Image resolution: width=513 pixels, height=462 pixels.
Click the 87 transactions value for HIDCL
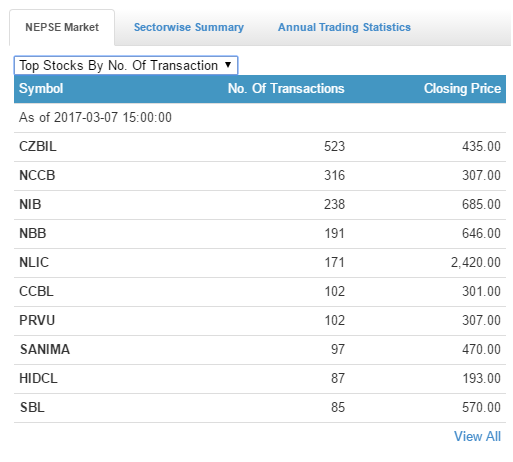338,378
